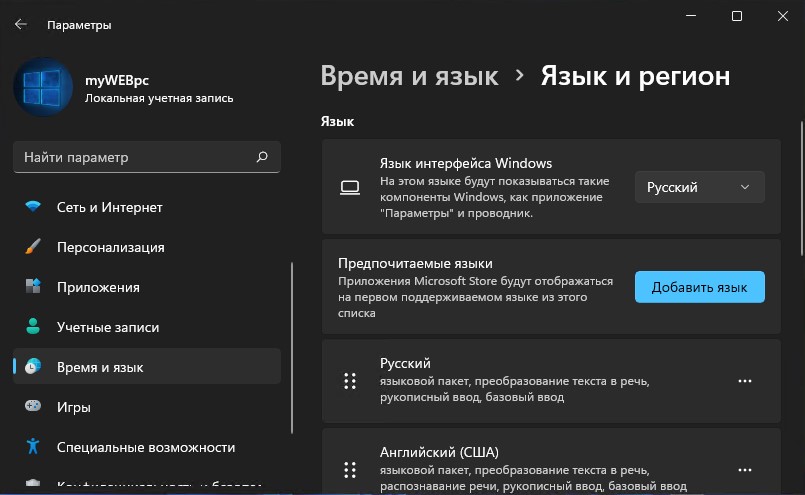Click drag handle for Русский language

tap(350, 381)
